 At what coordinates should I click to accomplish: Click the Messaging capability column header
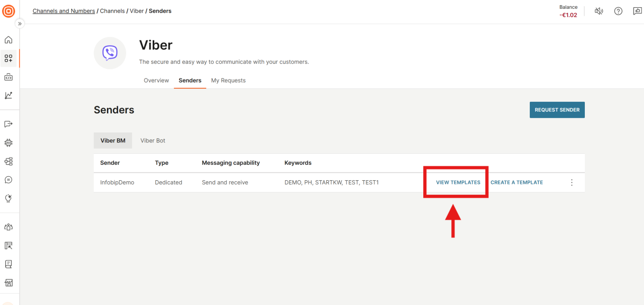pyautogui.click(x=231, y=163)
